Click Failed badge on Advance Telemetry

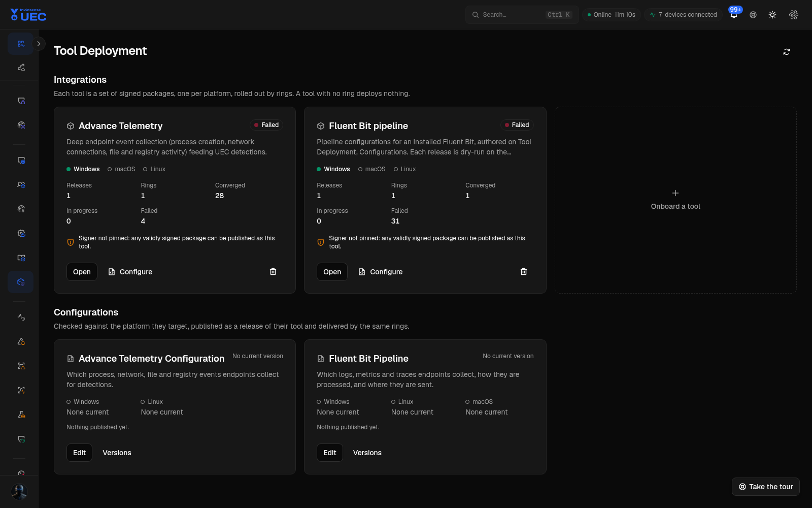pyautogui.click(x=266, y=125)
